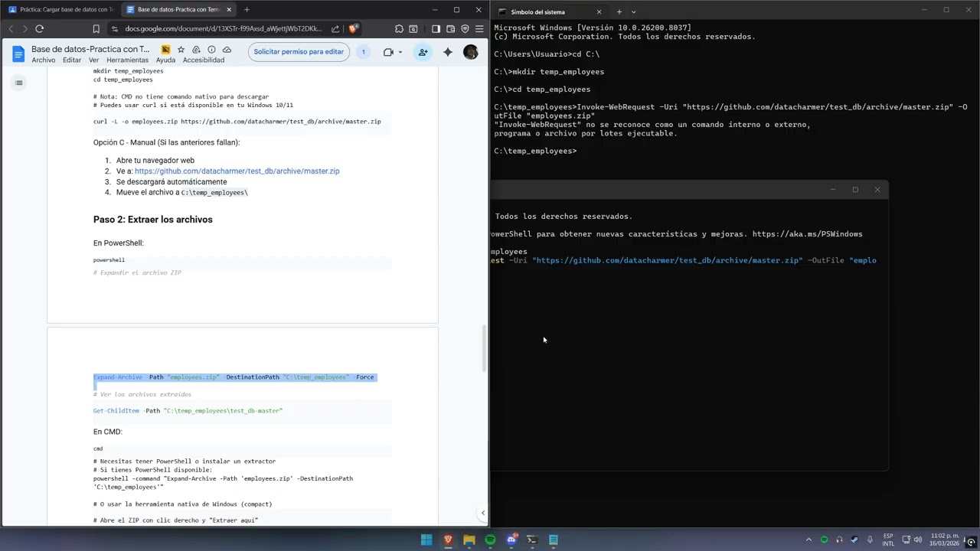Click the document vertical scrollbar thumb
Screen dimensions: 980x551
(x=483, y=348)
